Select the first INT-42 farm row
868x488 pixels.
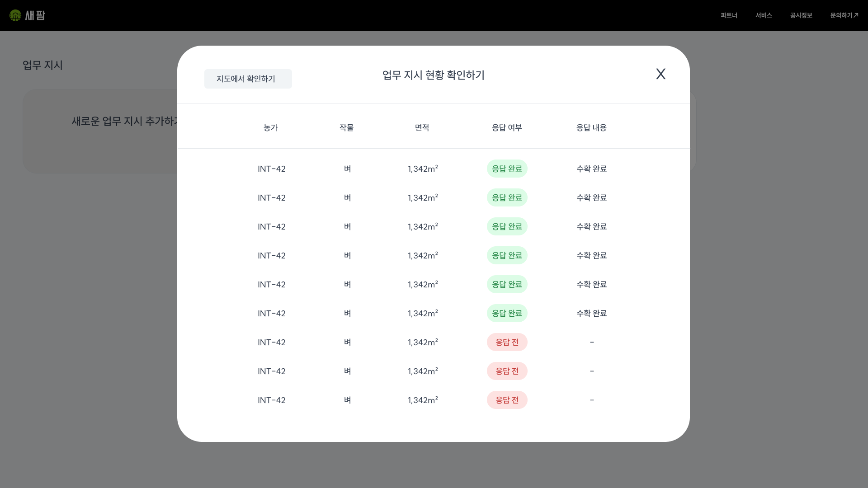(272, 169)
